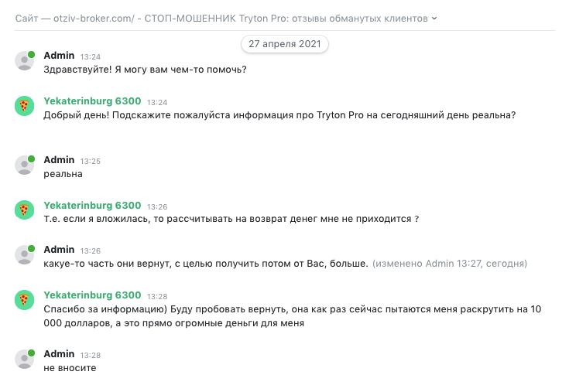The width and height of the screenshot is (569, 392).
Task: Click the Admin name on the 13:25 message
Action: tap(59, 160)
